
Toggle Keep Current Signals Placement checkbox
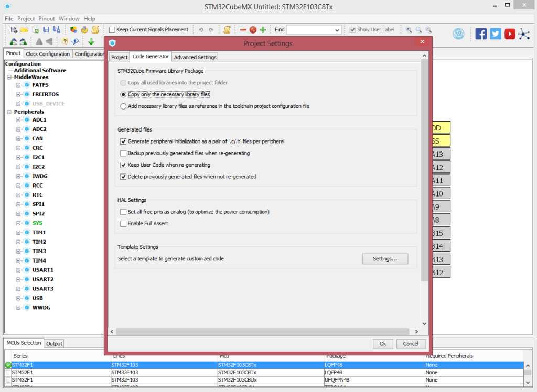click(112, 30)
